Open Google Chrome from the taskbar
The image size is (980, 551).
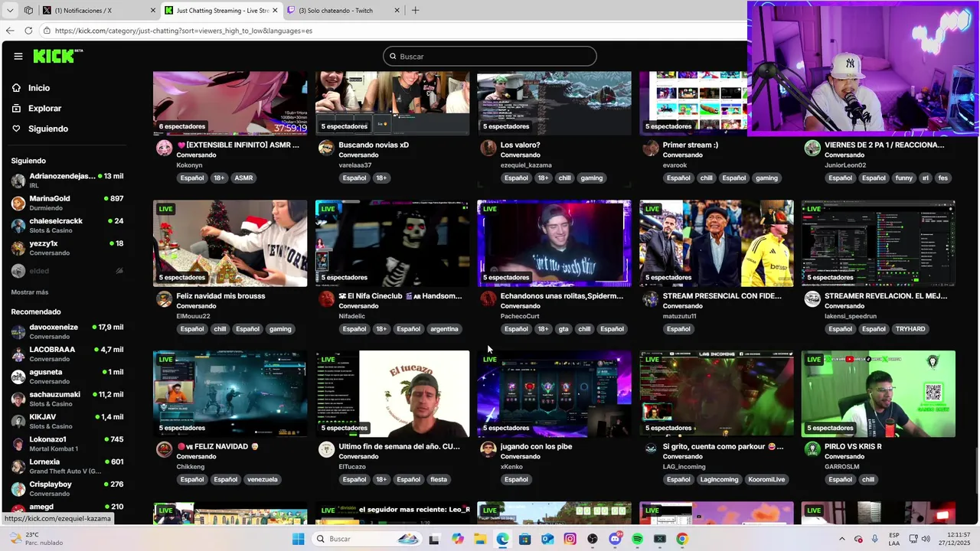pos(682,539)
